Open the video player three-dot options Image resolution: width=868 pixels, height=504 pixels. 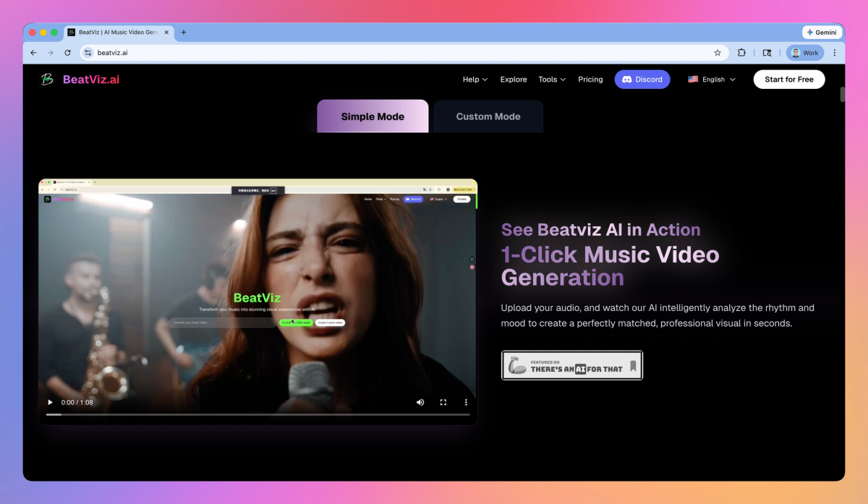point(465,402)
